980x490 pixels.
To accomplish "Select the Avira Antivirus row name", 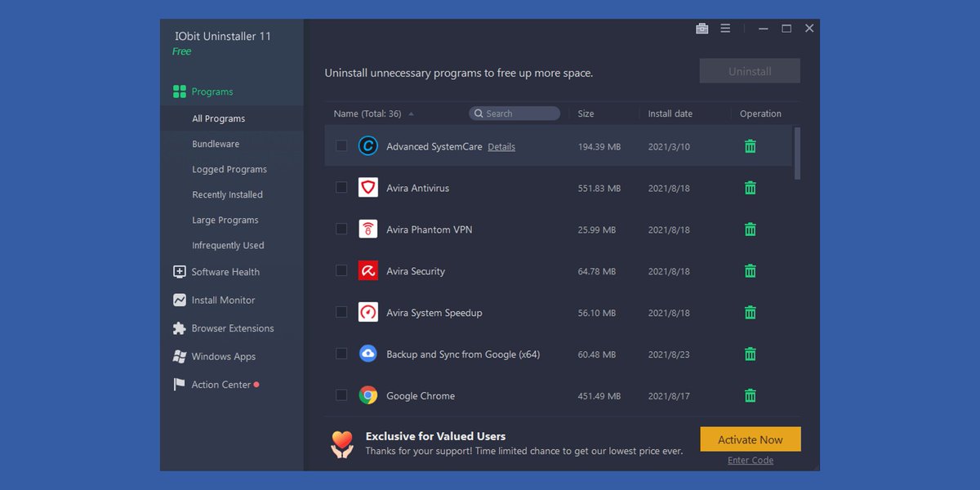I will 417,188.
